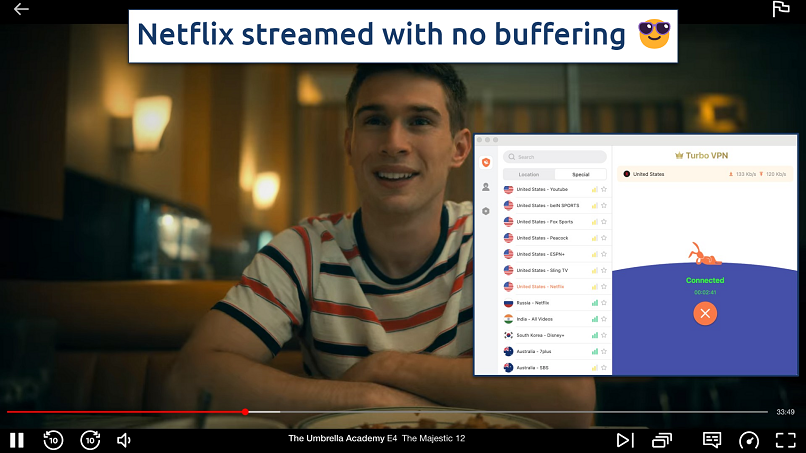Screen dimensions: 806x453
Task: Open the playback speed control
Action: [748, 440]
